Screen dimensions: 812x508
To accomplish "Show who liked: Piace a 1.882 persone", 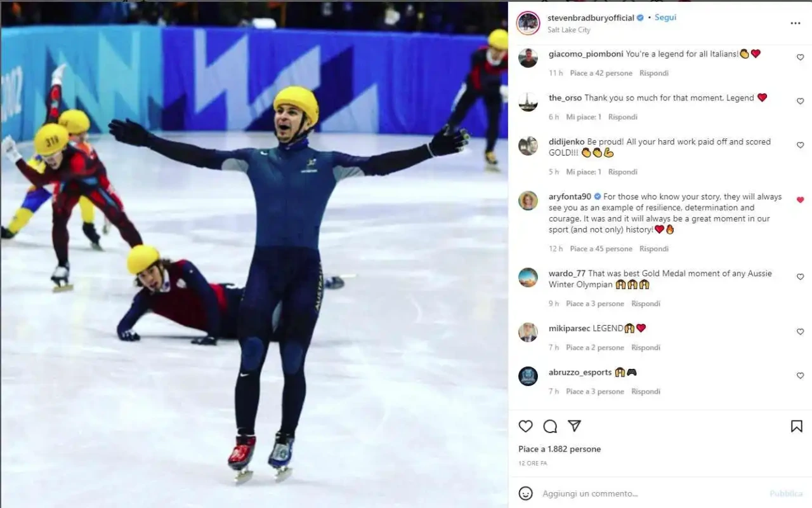I will point(560,449).
